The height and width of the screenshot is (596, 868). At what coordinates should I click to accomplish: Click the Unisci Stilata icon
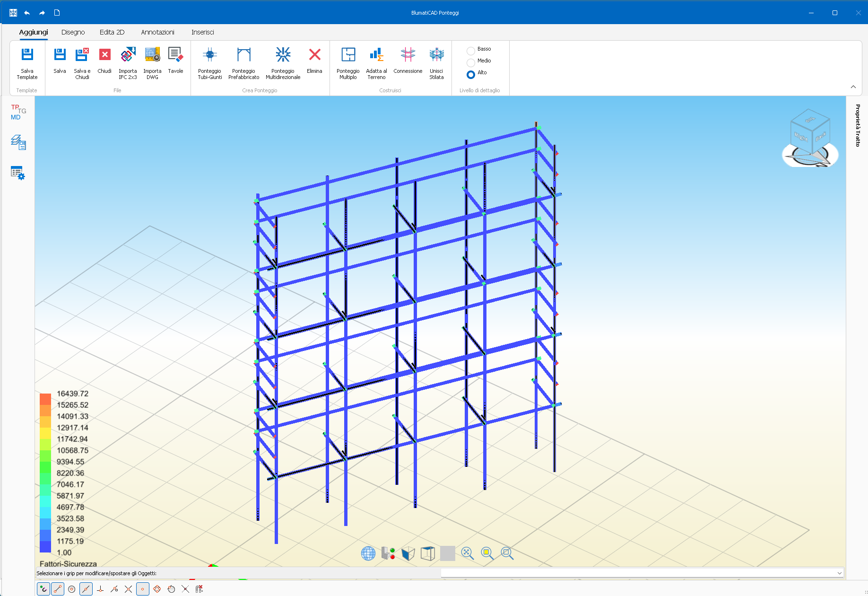(x=436, y=55)
